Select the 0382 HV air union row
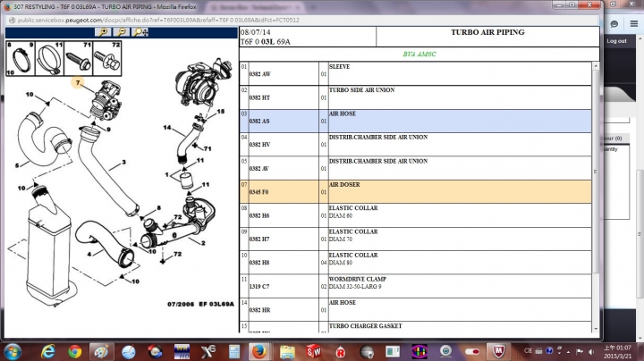The height and width of the screenshot is (361, 644). [x=416, y=145]
